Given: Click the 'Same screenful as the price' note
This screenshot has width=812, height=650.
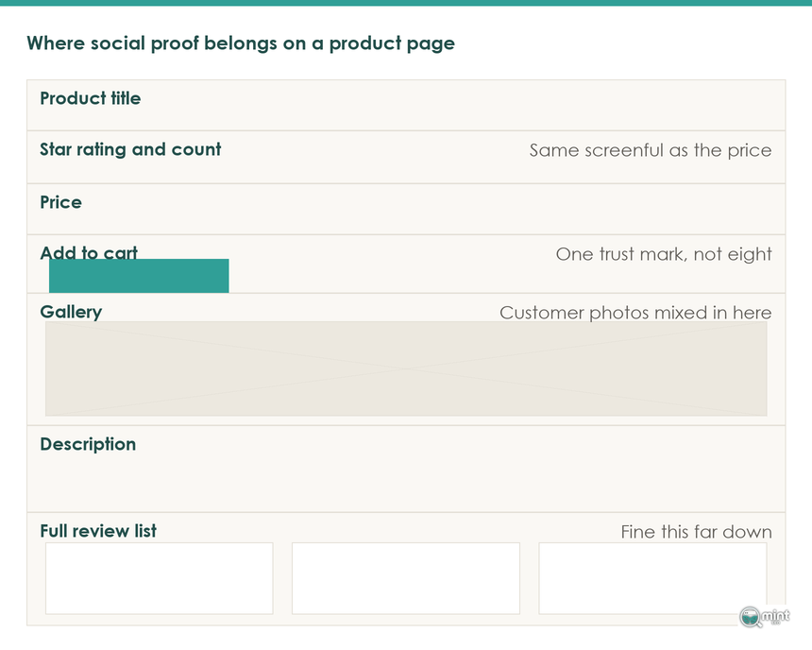Looking at the screenshot, I should coord(651,150).
